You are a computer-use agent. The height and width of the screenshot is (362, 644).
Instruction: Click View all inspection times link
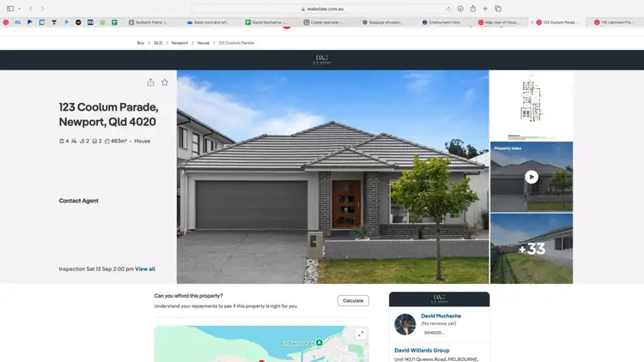tap(145, 269)
